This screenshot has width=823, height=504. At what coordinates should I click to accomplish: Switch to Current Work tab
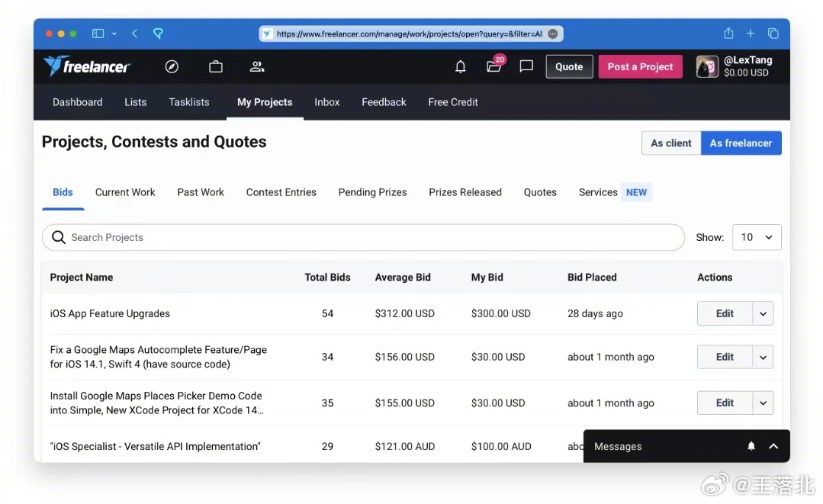[125, 192]
